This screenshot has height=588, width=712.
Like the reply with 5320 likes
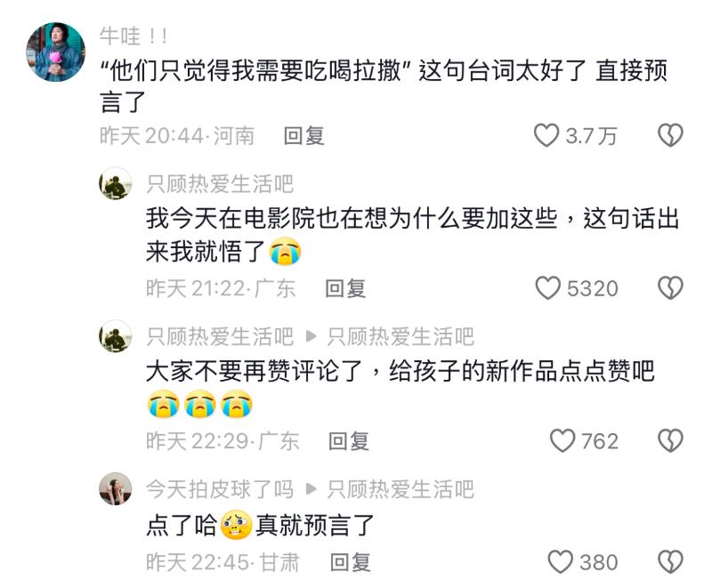coord(547,288)
